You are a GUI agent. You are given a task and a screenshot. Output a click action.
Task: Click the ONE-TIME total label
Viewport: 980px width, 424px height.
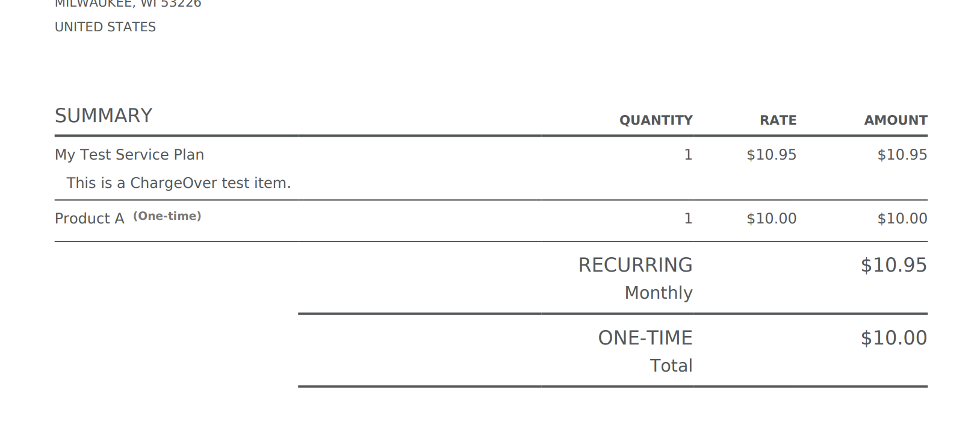coord(645,338)
